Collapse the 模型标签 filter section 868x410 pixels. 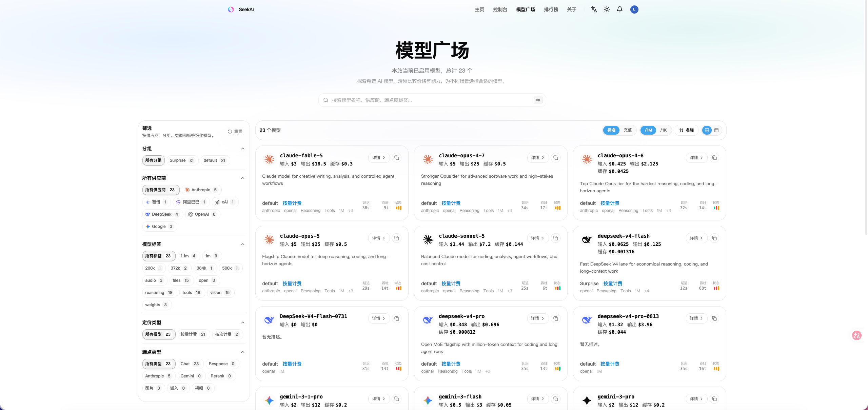pos(243,244)
